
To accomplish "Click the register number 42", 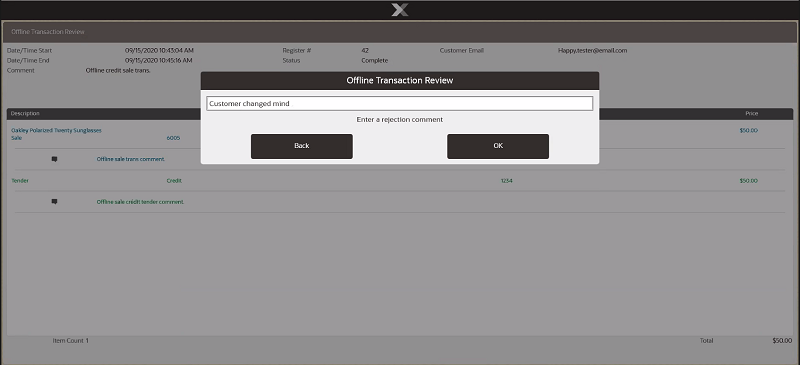I will point(365,51).
